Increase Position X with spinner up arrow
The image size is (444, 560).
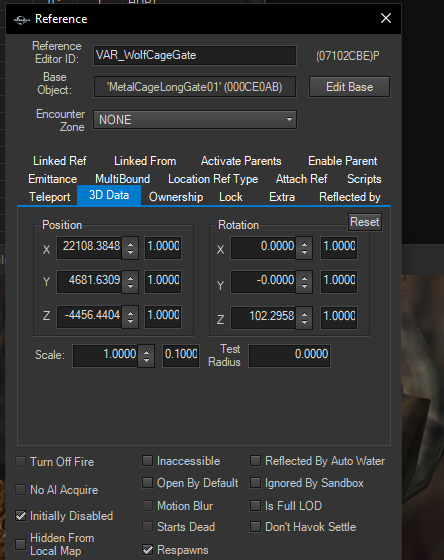pyautogui.click(x=130, y=244)
